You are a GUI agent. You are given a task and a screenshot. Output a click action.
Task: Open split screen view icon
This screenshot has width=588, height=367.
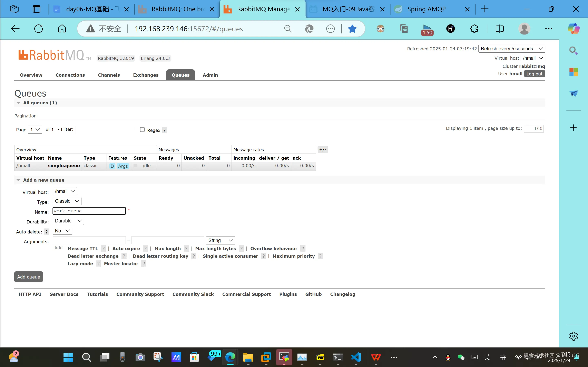(x=499, y=29)
